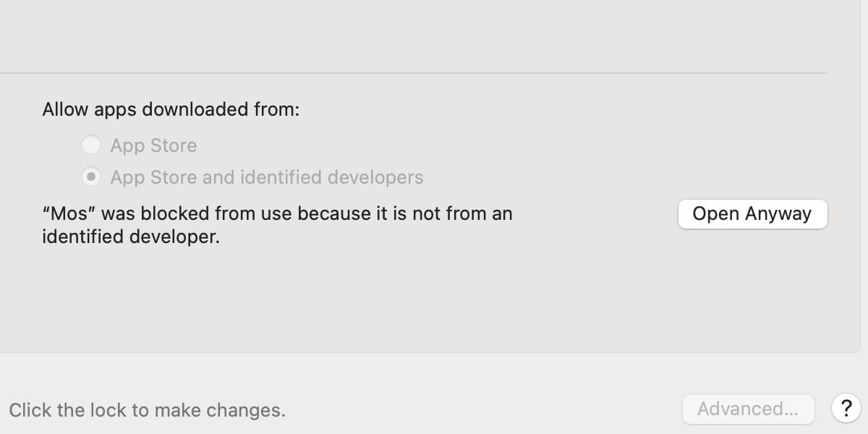Screen dimensions: 868x434
Task: Click the lock-changes instruction text
Action: coord(147,409)
